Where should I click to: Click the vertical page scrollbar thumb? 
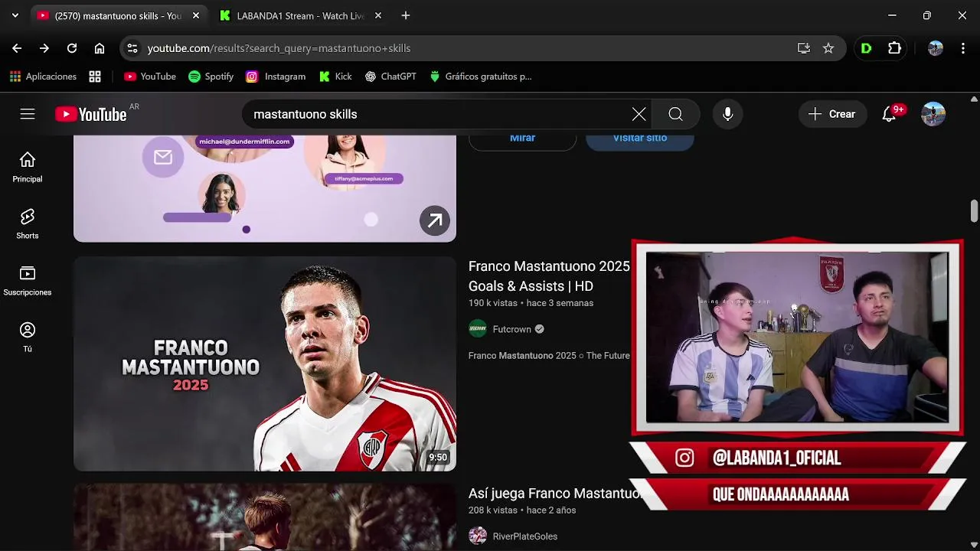tap(974, 210)
